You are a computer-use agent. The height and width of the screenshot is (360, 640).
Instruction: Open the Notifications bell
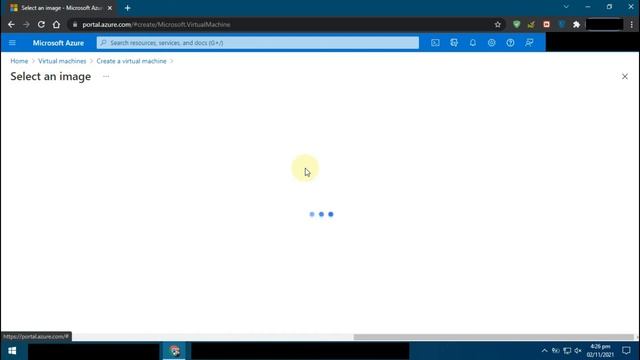473,43
